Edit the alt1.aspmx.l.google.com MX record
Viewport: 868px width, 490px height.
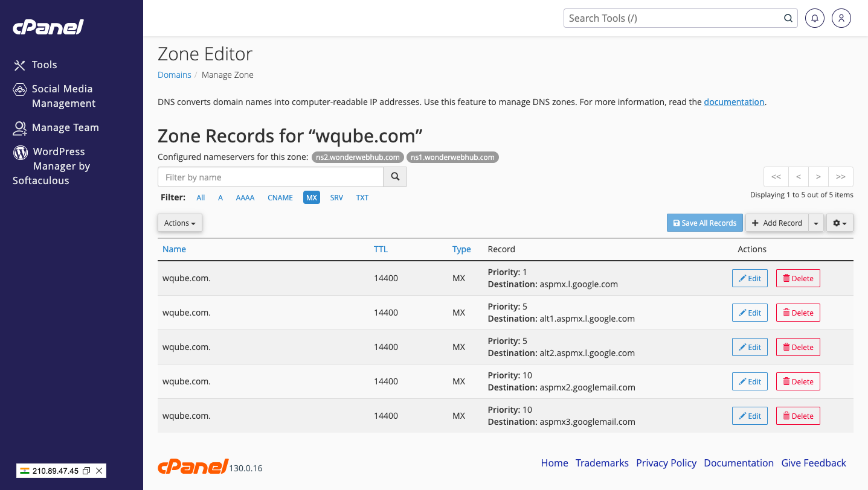coord(750,313)
